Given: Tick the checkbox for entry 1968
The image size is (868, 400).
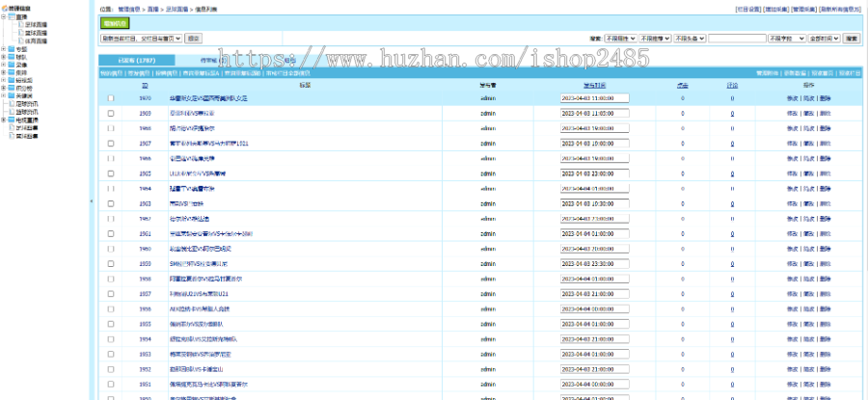Looking at the screenshot, I should (x=111, y=128).
